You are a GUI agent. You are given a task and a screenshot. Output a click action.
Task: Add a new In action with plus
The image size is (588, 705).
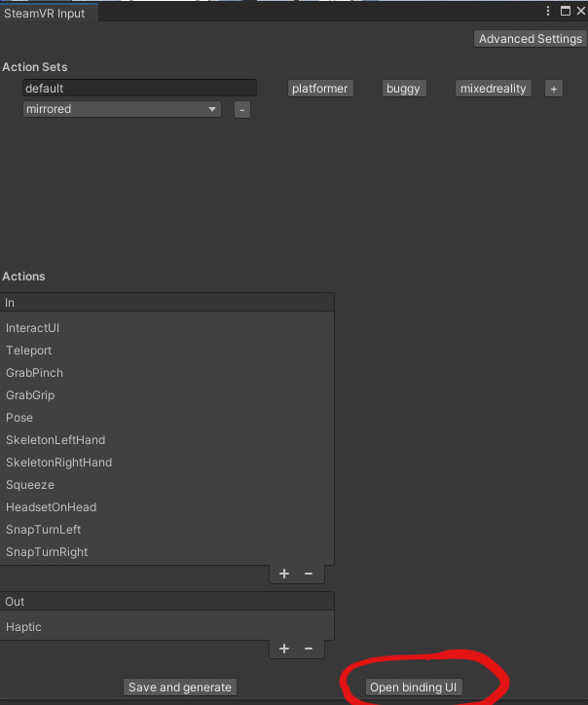pos(284,574)
